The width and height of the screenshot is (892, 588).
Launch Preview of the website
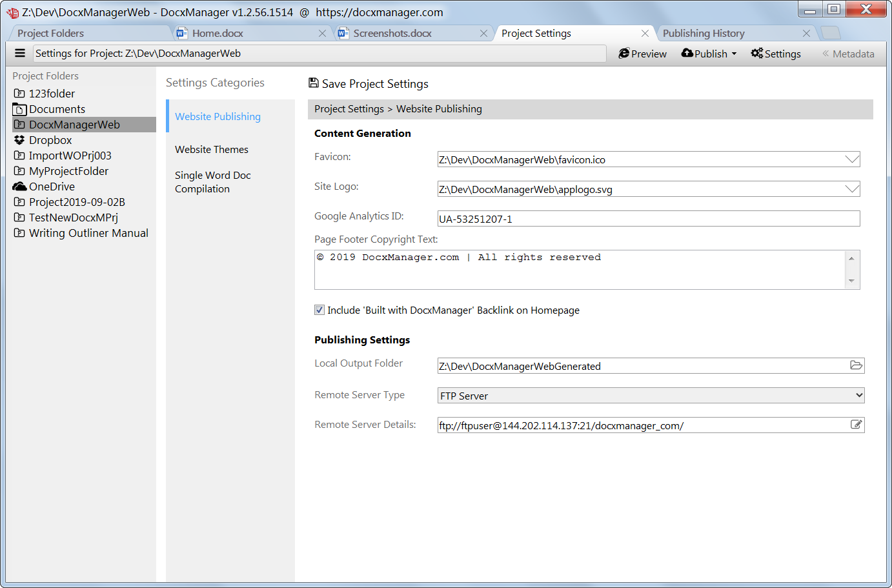coord(642,54)
